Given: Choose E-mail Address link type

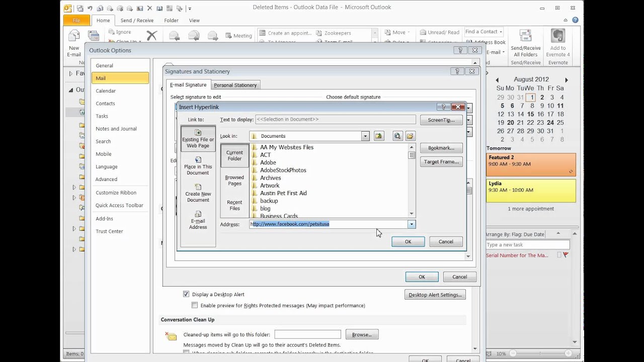Looking at the screenshot, I should pyautogui.click(x=198, y=220).
